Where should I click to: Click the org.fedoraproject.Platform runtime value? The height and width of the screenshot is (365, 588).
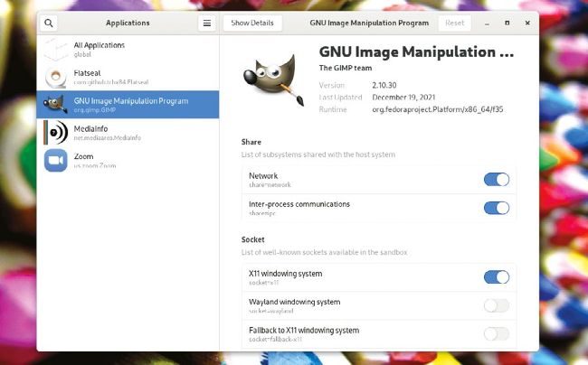(x=438, y=109)
